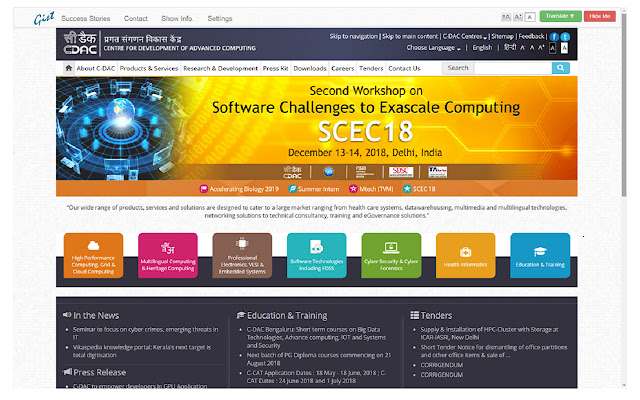Switch to dark high-contrast theme A
The image size is (640, 400).
tap(552, 48)
